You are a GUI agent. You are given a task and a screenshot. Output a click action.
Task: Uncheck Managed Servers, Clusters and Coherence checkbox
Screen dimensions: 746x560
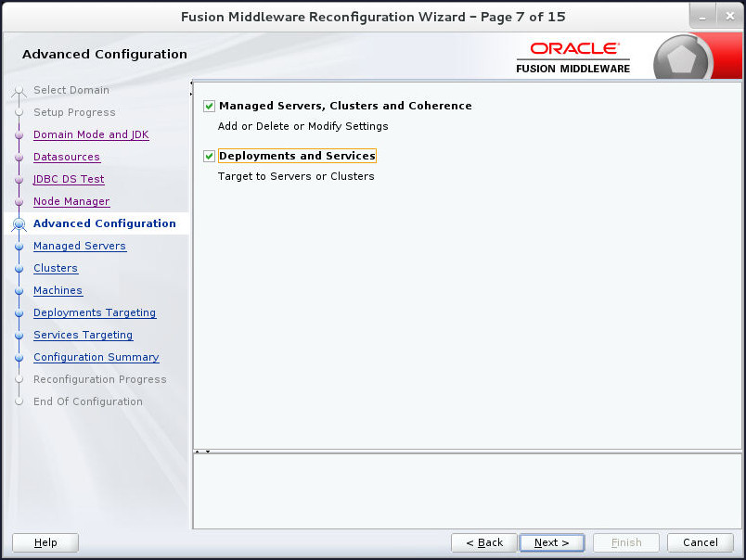point(209,106)
